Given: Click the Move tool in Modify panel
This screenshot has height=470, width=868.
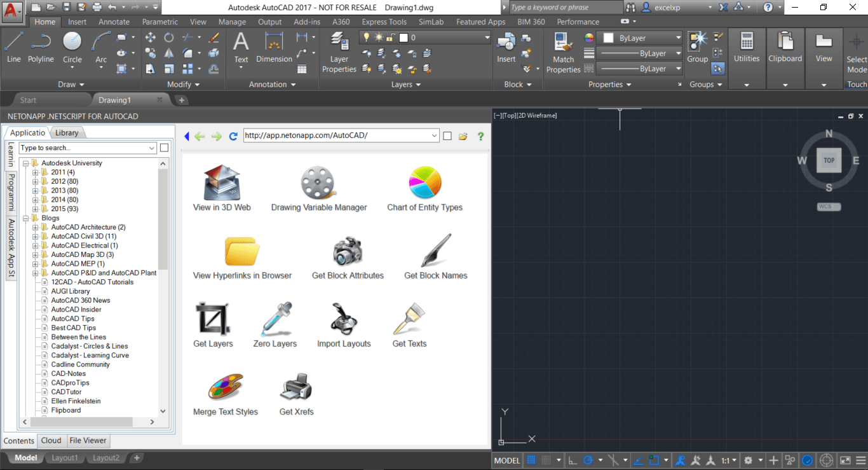Looking at the screenshot, I should [150, 38].
